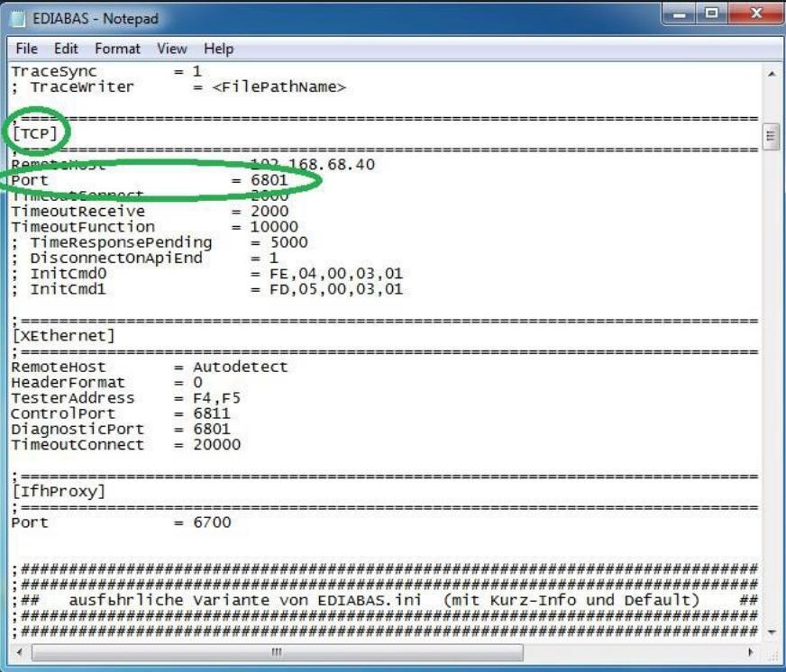The width and height of the screenshot is (786, 672).
Task: Close the EDIABAS Notepad window
Action: click(x=755, y=14)
